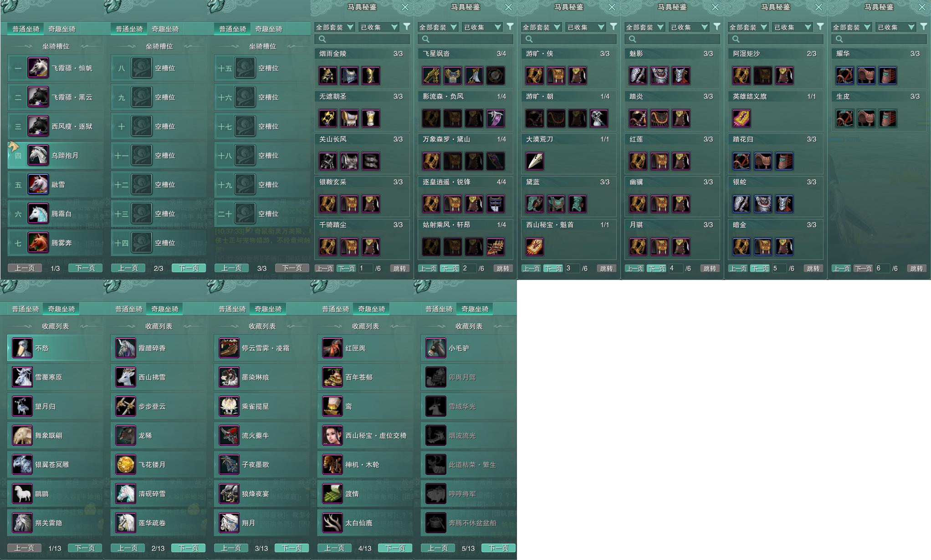Screen dimensions: 931x560
Task: Open 全部套装 dropdown above 烟雨金陵 set
Action: click(335, 27)
